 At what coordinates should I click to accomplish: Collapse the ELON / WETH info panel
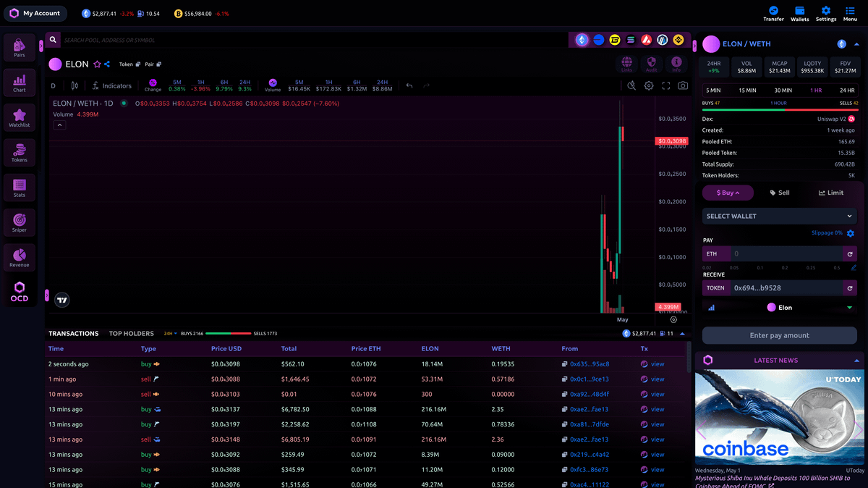[856, 44]
